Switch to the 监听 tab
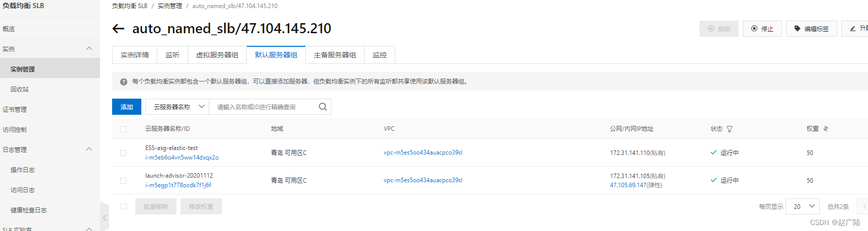 click(172, 55)
